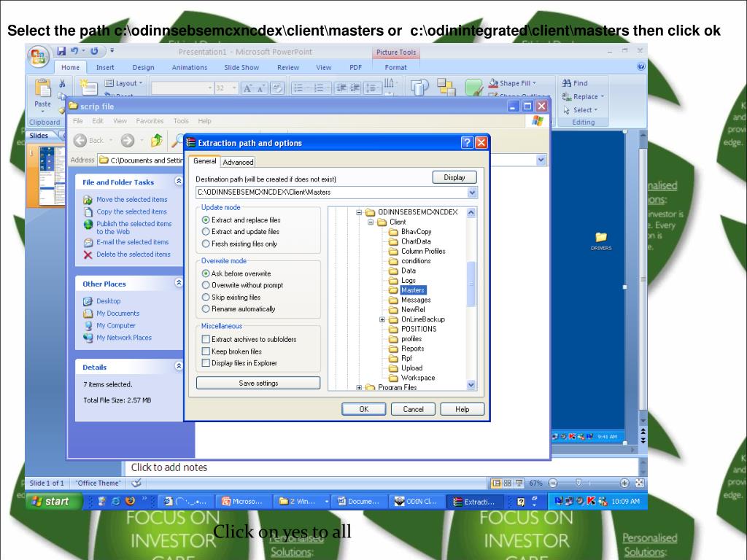The height and width of the screenshot is (560, 747).
Task: Open Find in the Editing group
Action: (x=575, y=83)
